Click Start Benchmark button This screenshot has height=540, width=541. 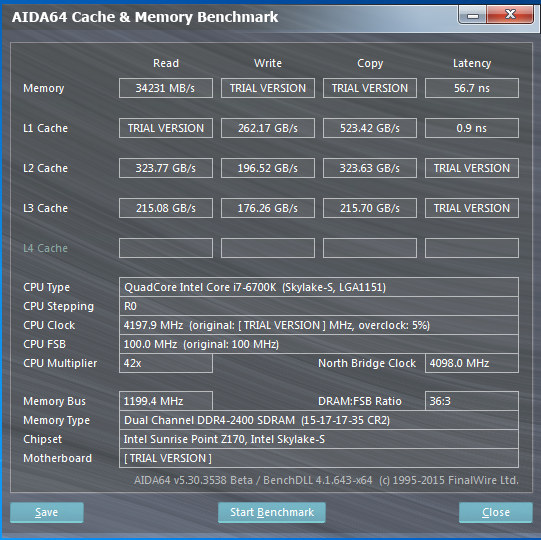[272, 512]
